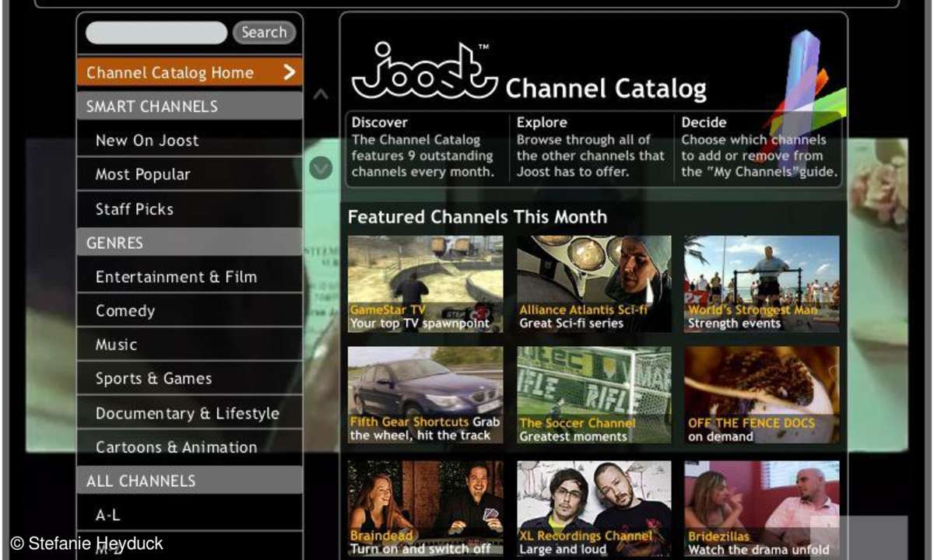Click Featured Channels This Month heading
Viewport: 934px width, 560px height.
pos(477,217)
